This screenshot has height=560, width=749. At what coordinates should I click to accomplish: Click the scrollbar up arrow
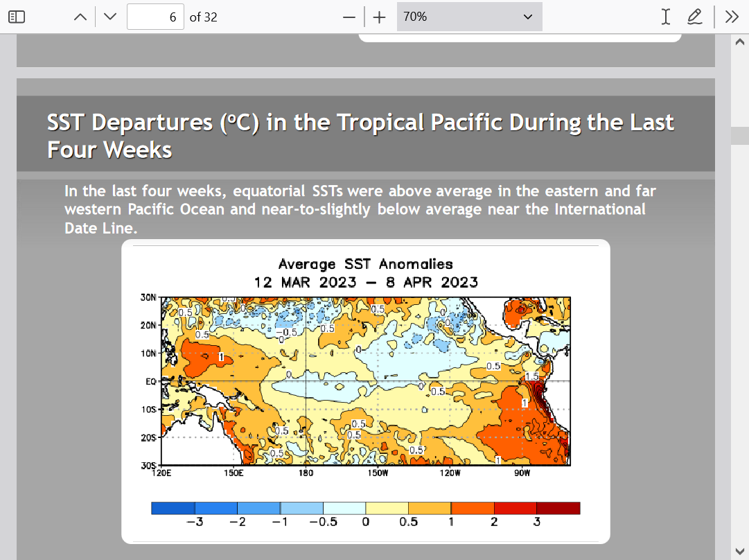coord(739,42)
